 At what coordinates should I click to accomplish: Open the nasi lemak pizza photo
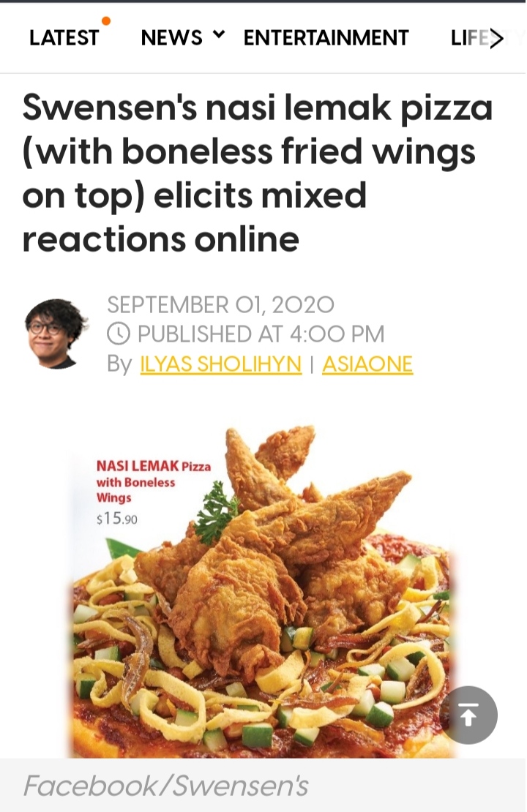(263, 591)
